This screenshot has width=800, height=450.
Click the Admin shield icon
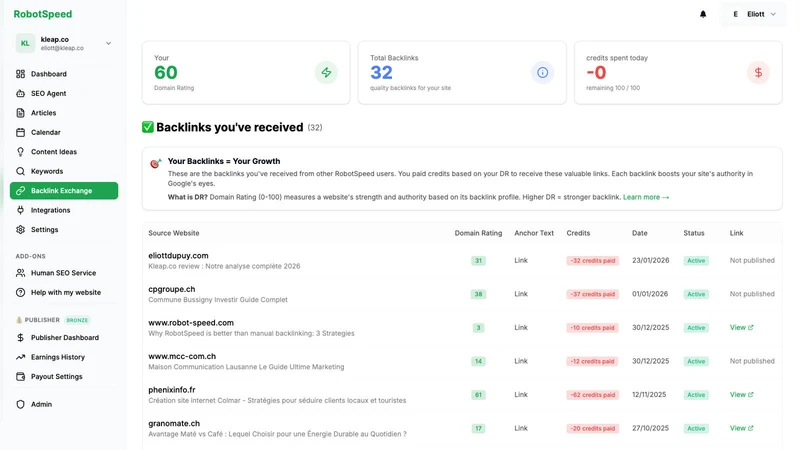pyautogui.click(x=20, y=404)
